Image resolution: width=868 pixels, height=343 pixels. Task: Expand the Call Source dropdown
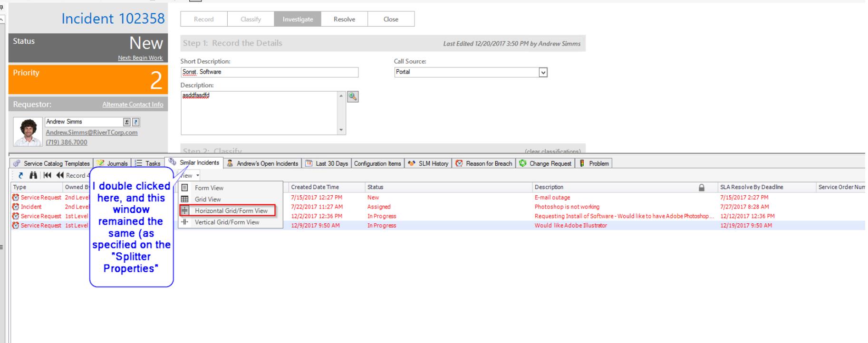coord(543,73)
